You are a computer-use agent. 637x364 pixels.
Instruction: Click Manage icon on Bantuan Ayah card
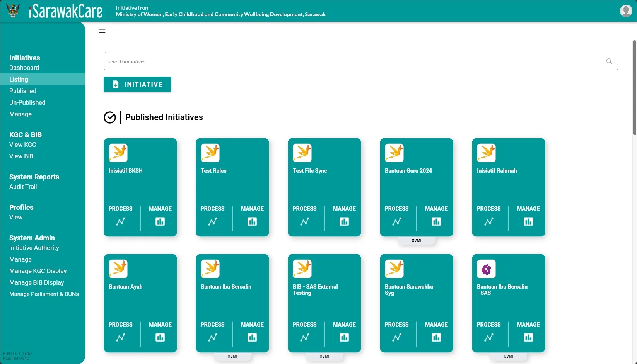(x=160, y=337)
